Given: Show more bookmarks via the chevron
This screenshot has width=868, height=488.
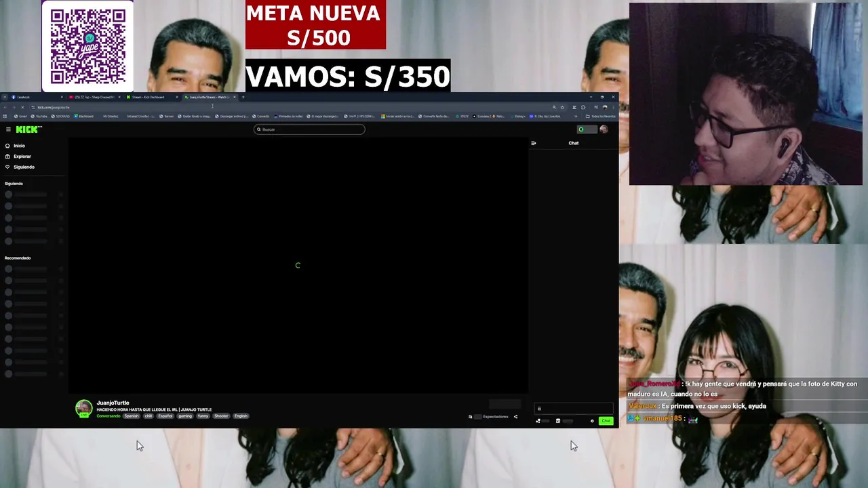Looking at the screenshot, I should pos(576,116).
